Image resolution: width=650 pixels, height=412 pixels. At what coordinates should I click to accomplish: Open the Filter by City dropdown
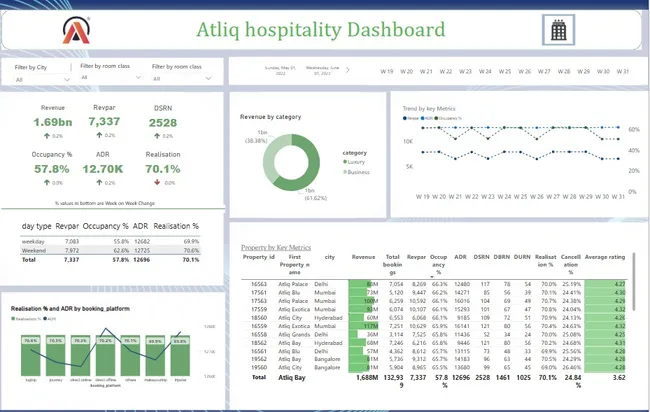click(42, 79)
